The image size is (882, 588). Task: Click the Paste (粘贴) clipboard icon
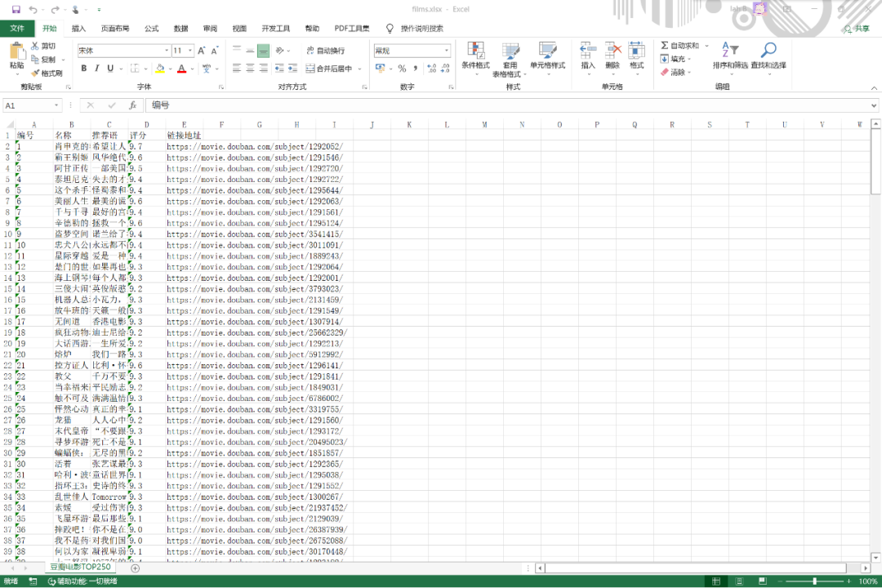coord(17,52)
